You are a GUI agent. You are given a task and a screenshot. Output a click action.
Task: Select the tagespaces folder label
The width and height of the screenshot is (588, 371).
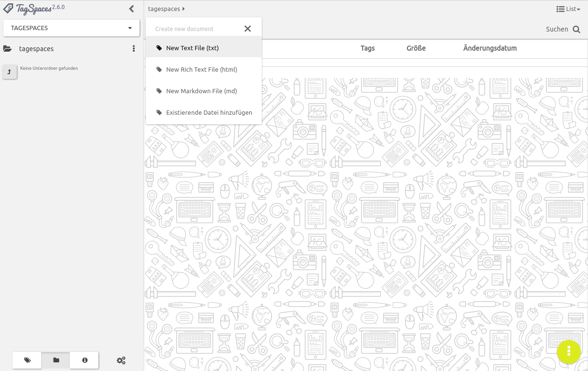[x=36, y=49]
